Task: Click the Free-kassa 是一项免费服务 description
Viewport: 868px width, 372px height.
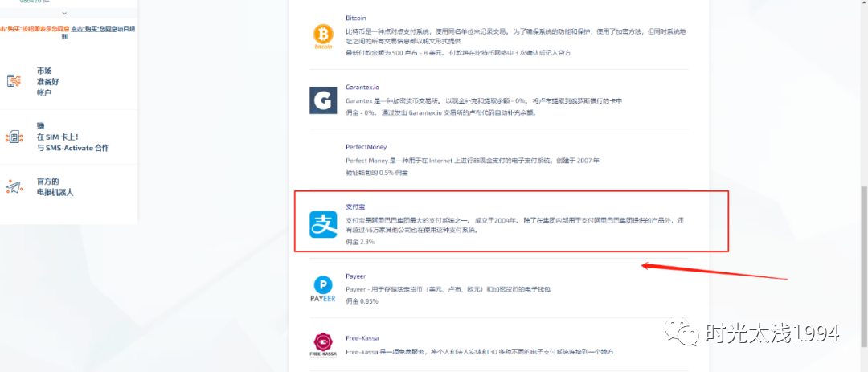Action: 480,352
